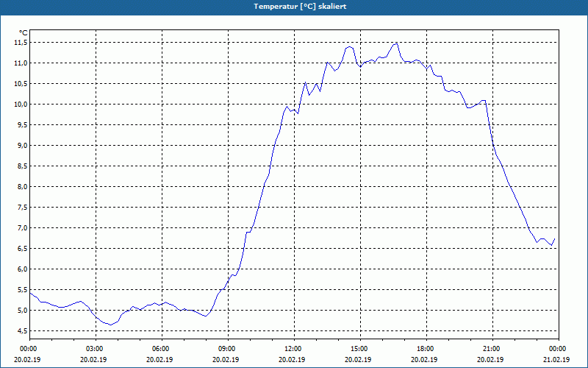Select the 8,5 y-axis value label
The height and width of the screenshot is (368, 588).
coord(23,166)
